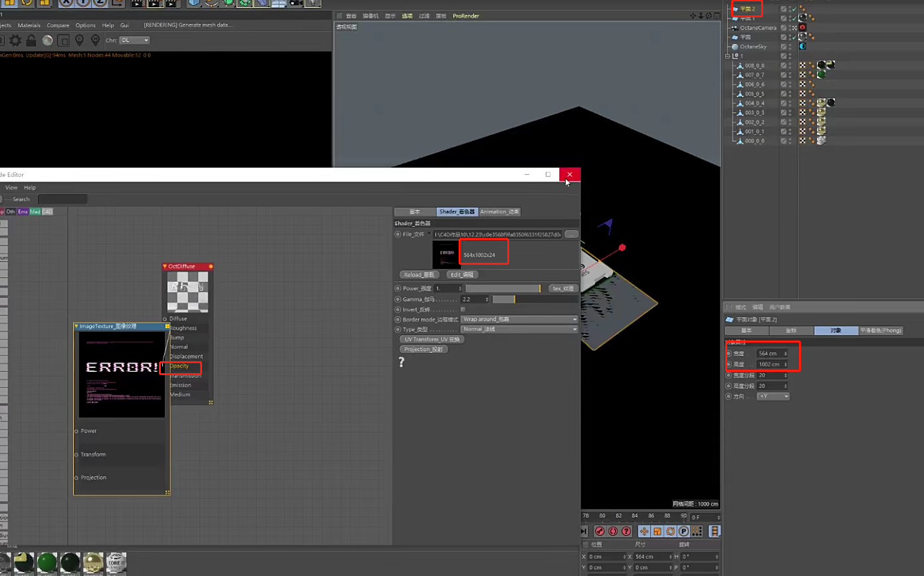Click the pick focus pin icon
Viewport: 924px width, 576px height.
80,41
